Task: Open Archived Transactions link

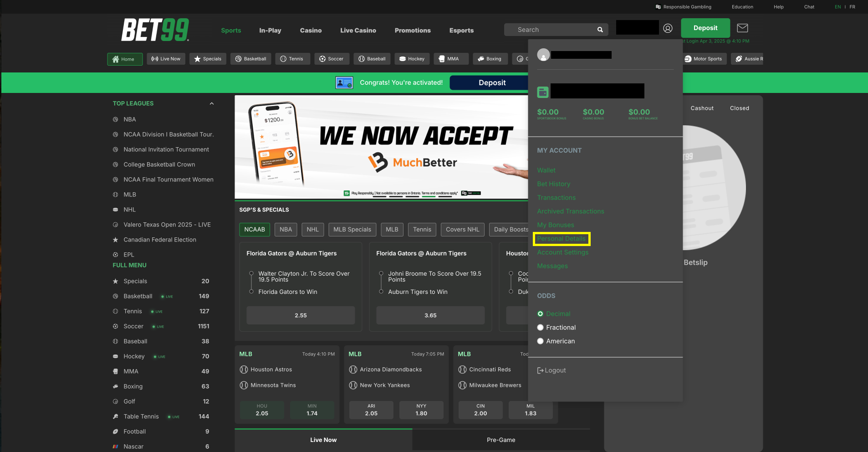Action: tap(570, 211)
